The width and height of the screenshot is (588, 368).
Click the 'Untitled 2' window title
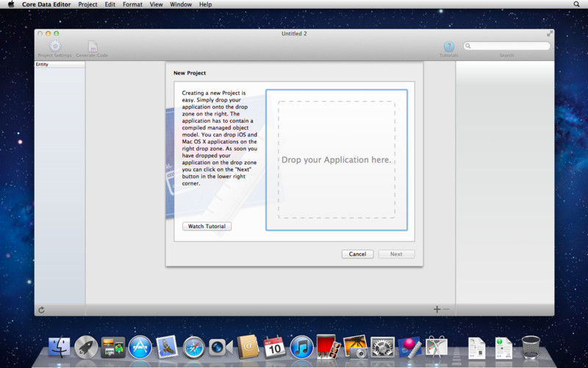point(294,33)
